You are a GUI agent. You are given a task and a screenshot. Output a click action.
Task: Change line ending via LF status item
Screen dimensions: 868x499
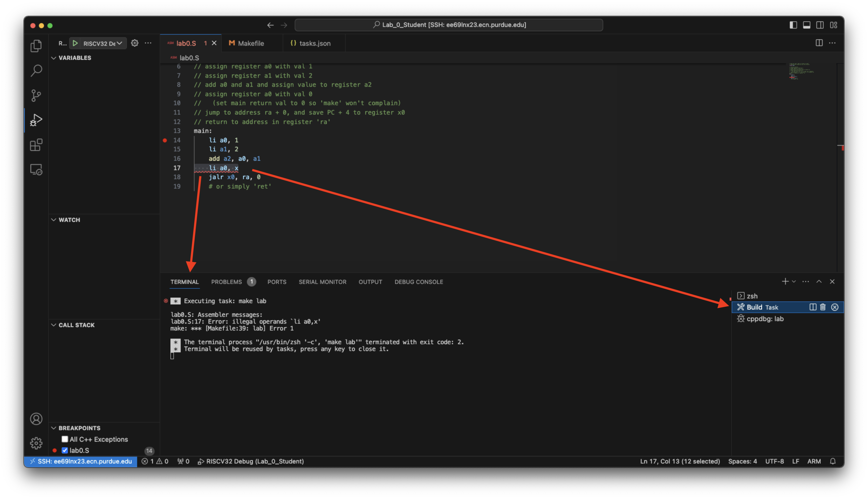pyautogui.click(x=795, y=461)
